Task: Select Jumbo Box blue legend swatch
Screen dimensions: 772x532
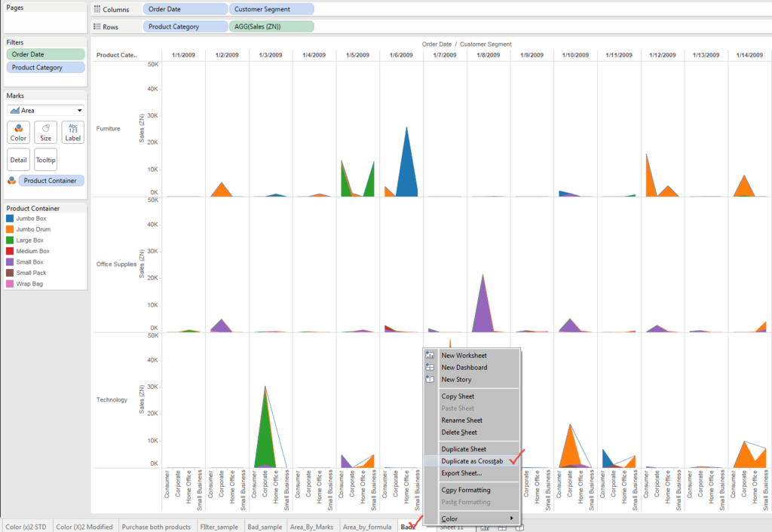Action: [10, 218]
